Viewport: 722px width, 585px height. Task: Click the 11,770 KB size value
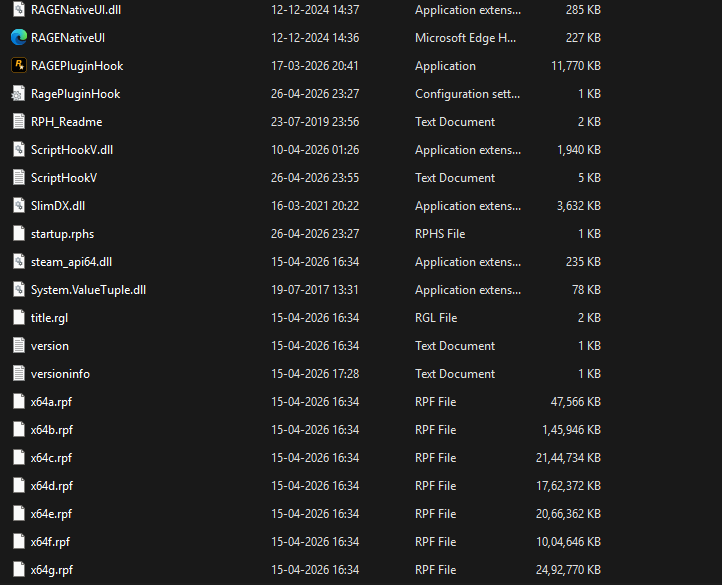pos(576,66)
